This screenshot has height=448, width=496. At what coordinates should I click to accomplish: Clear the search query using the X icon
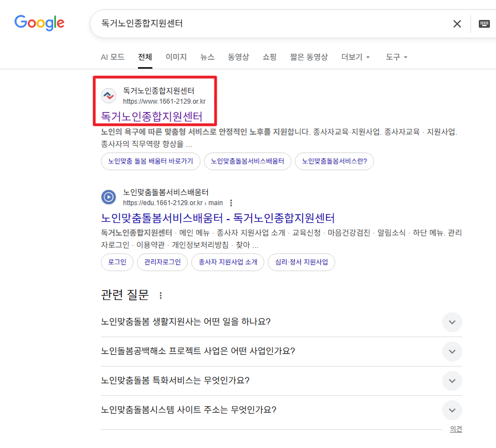tap(457, 24)
